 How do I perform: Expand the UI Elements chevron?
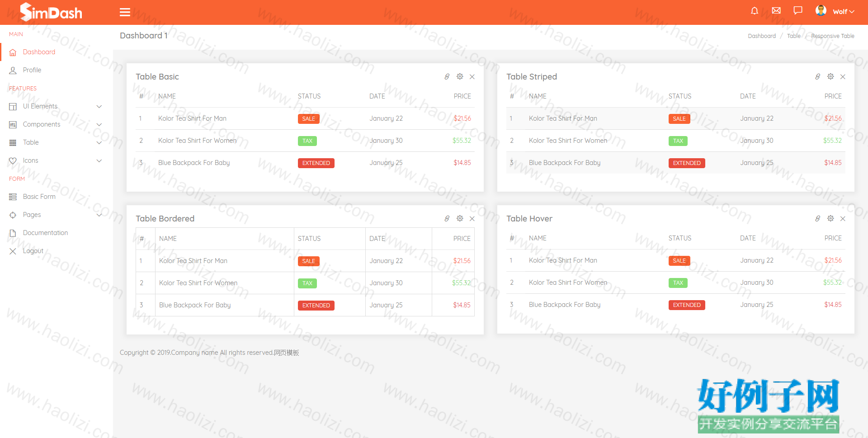(x=99, y=107)
